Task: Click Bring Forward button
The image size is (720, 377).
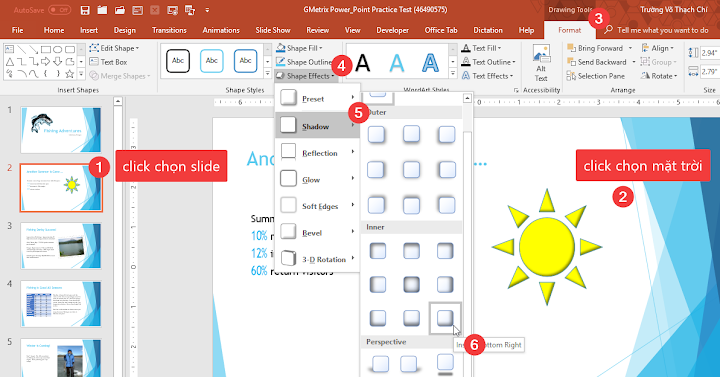Action: point(595,48)
